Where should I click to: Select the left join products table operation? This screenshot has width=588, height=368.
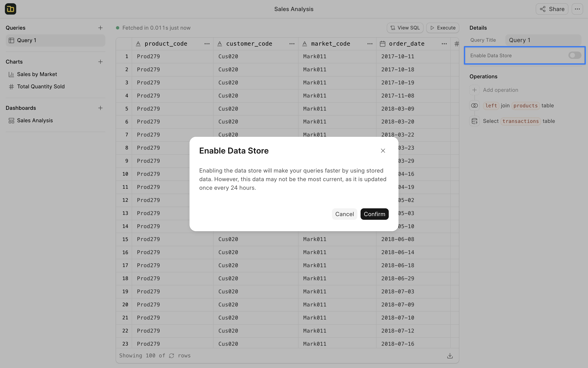click(x=518, y=106)
